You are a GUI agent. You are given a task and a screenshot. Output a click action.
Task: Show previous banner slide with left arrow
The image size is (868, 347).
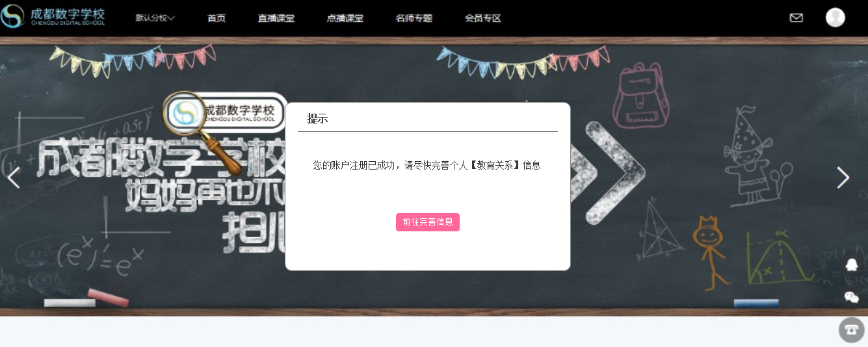(x=14, y=177)
